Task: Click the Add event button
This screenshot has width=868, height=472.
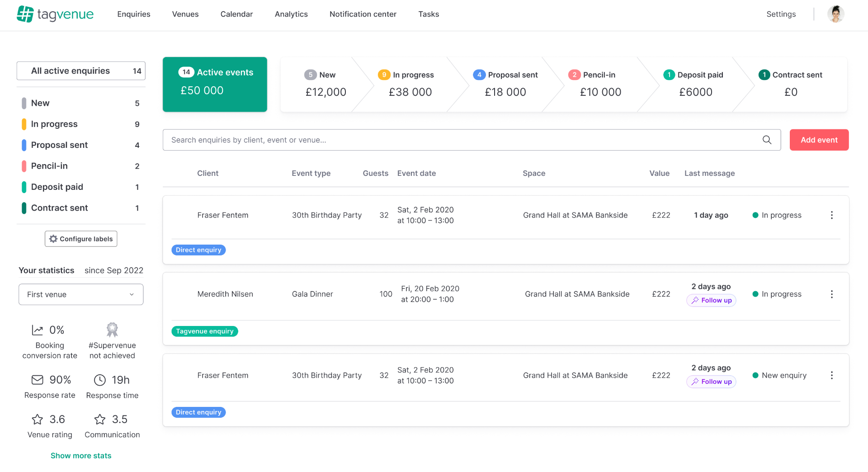Action: 819,140
